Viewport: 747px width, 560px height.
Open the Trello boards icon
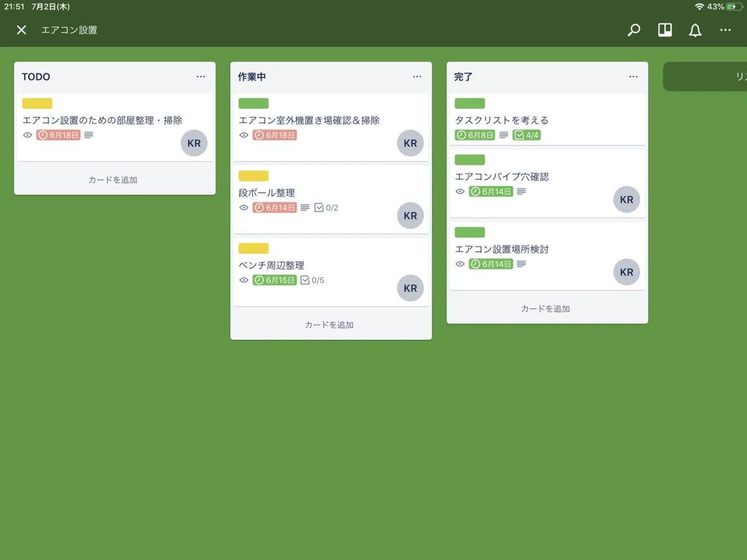tap(665, 30)
